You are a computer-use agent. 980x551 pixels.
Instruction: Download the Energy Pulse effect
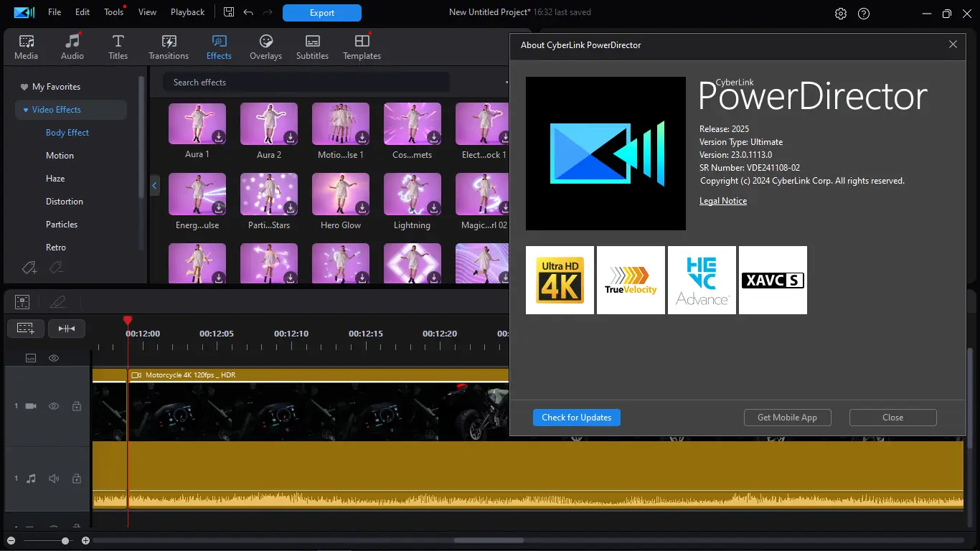coord(219,207)
